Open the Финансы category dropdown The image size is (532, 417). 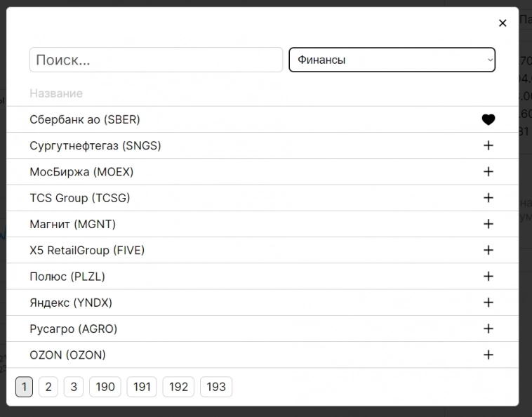pos(392,60)
